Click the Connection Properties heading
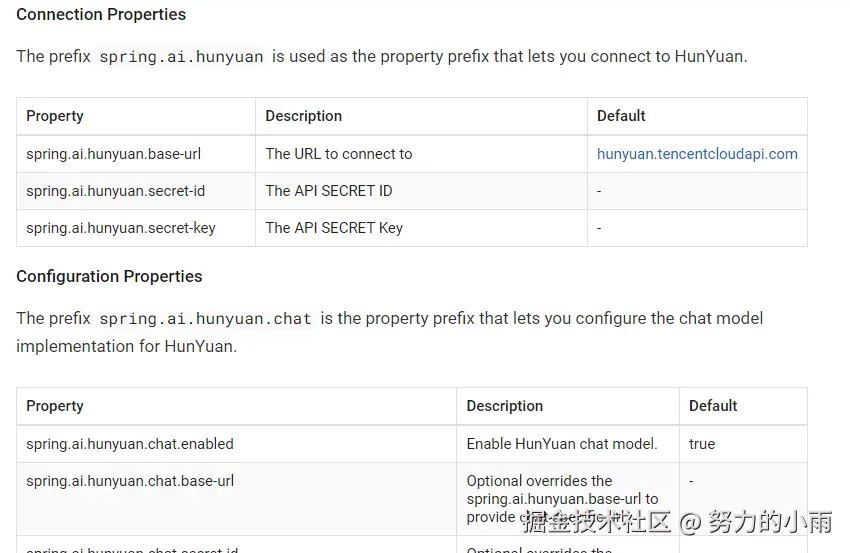Viewport: 850px width, 553px height. point(101,14)
